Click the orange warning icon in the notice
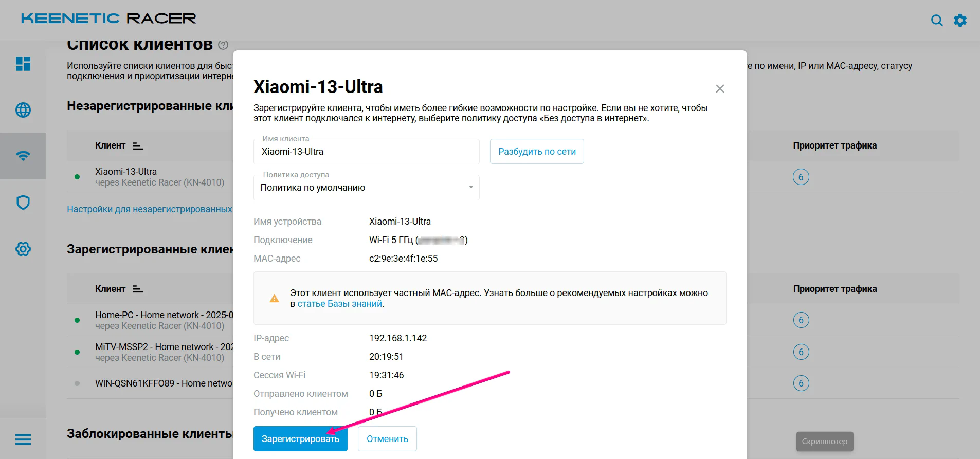 [x=275, y=298]
